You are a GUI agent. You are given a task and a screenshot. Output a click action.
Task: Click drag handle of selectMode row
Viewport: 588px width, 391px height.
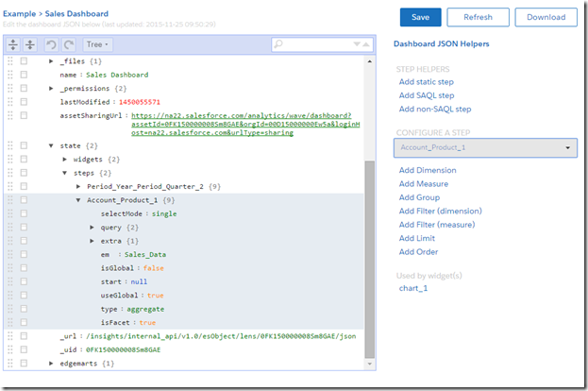[x=10, y=213]
